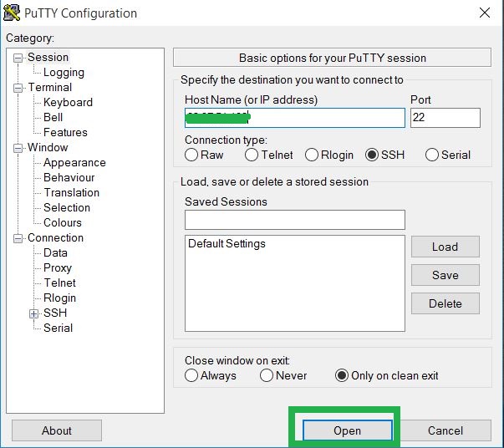
Task: Click the PuTTY icon in title bar
Action: pos(13,13)
